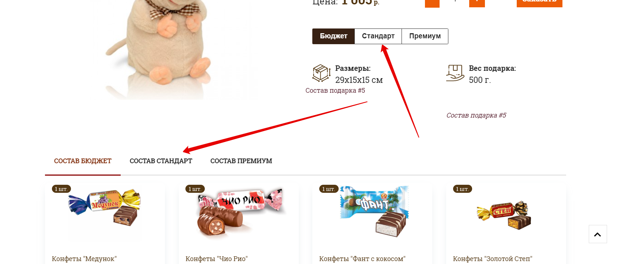Screen dimensions: 644x264
Task: Open the Конфеты "Чио Рио" title link
Action: tap(216, 259)
